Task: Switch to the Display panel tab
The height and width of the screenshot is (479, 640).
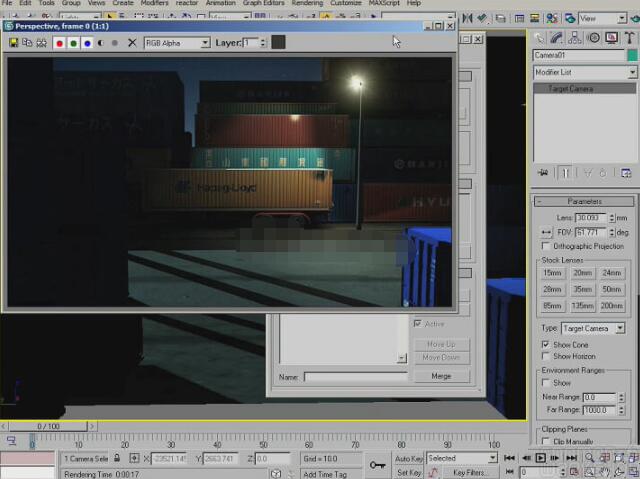Action: (611, 38)
